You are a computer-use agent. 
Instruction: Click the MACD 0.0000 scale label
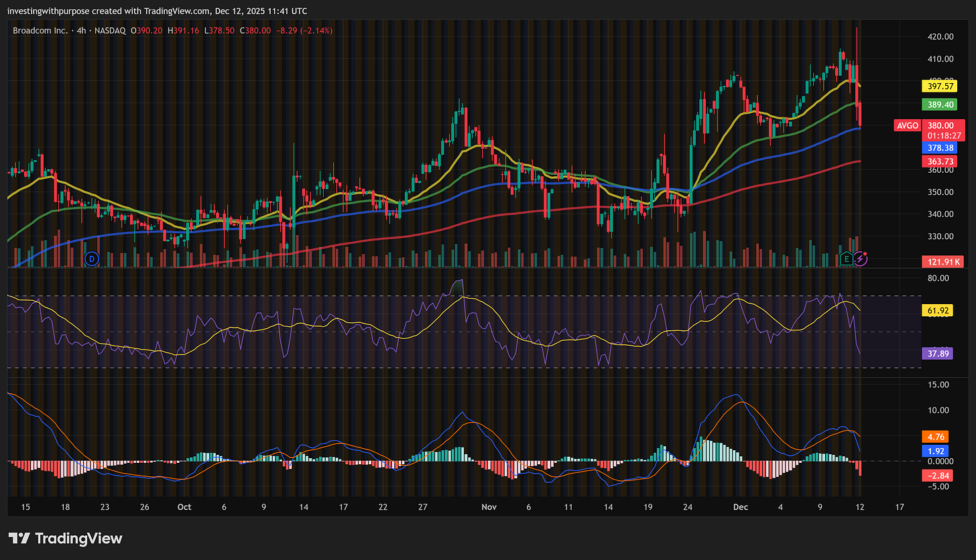940,462
